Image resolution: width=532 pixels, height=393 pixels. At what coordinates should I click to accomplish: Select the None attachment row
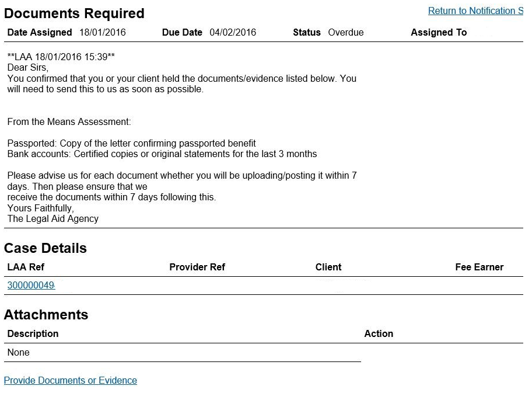click(19, 353)
